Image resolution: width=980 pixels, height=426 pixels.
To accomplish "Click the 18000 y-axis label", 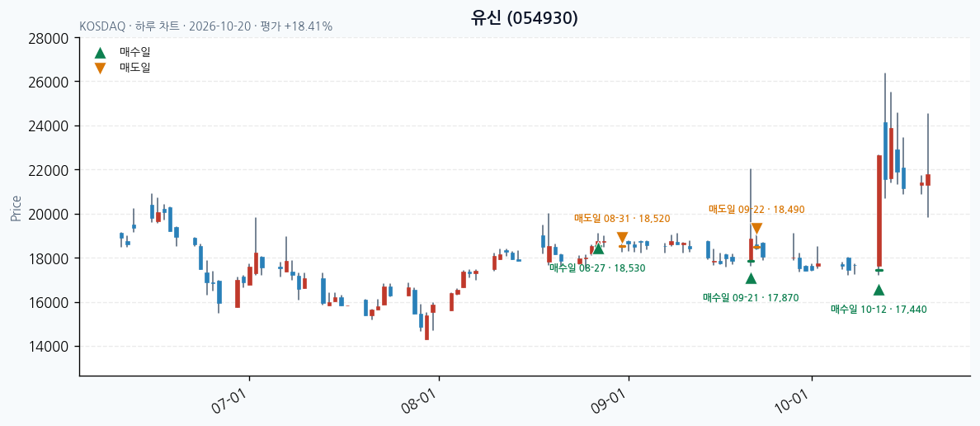I will 49,258.
